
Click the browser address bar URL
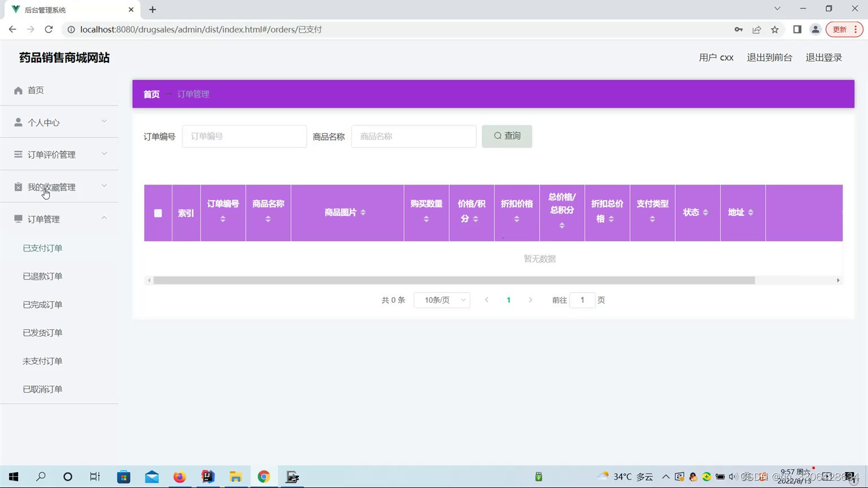(201, 29)
